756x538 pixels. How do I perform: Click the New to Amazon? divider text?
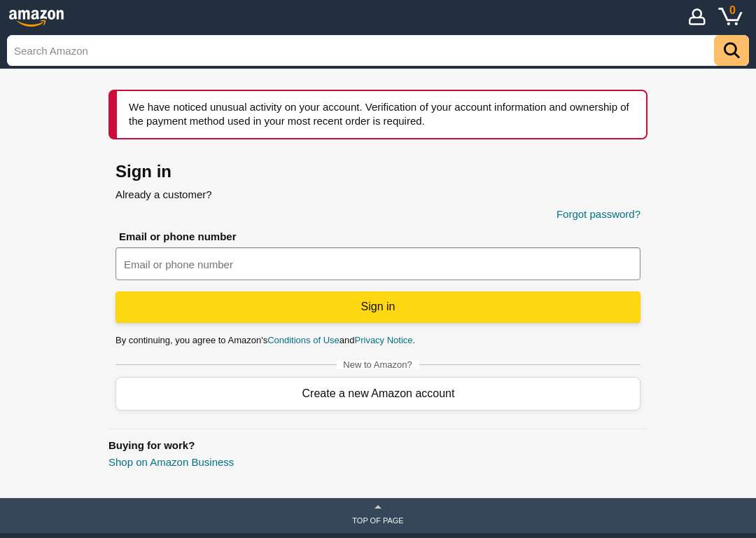(x=377, y=365)
